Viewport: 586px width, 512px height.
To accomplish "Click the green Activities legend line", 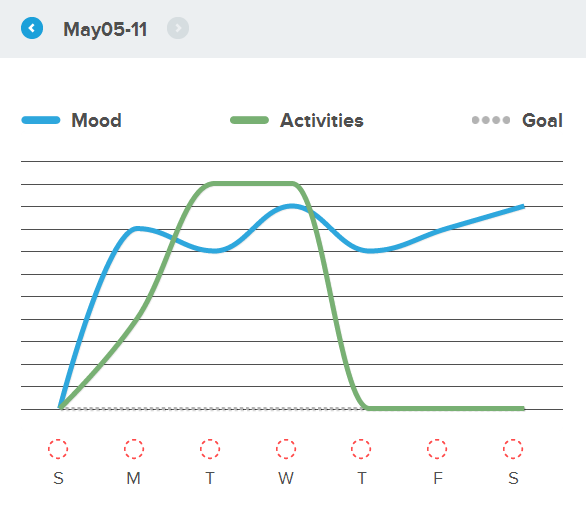I will click(249, 120).
